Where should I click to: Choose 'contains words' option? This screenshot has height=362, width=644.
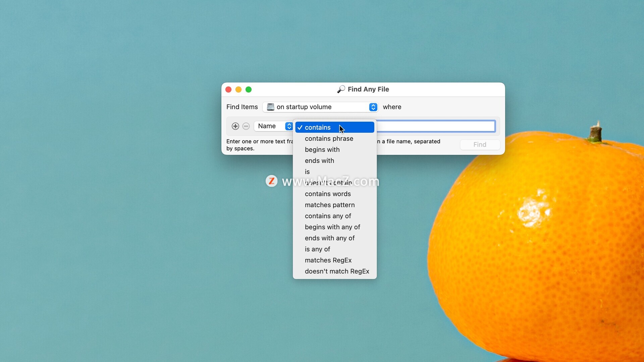[334, 194]
